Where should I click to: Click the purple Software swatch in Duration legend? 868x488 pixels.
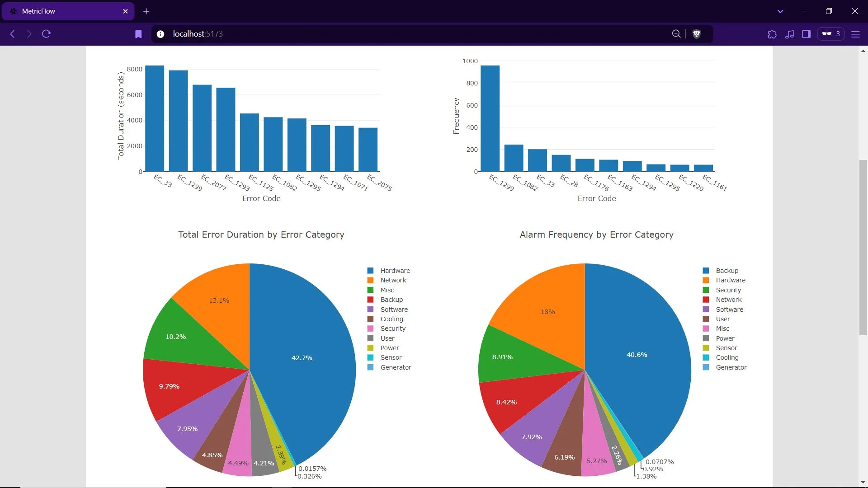tap(370, 310)
